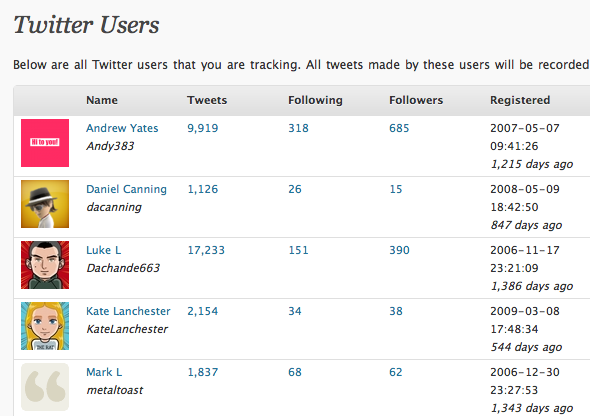Open the Mark L profile link
This screenshot has height=416, width=590.
[104, 372]
